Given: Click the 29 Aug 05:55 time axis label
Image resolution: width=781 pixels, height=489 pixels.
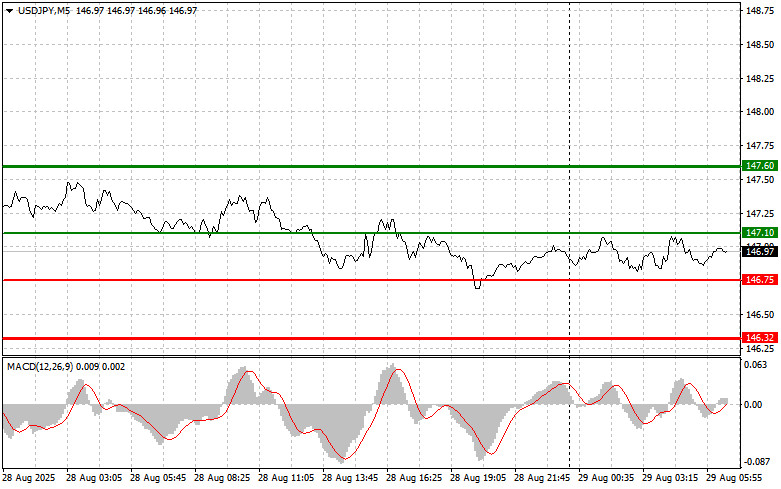Looking at the screenshot, I should 734,478.
